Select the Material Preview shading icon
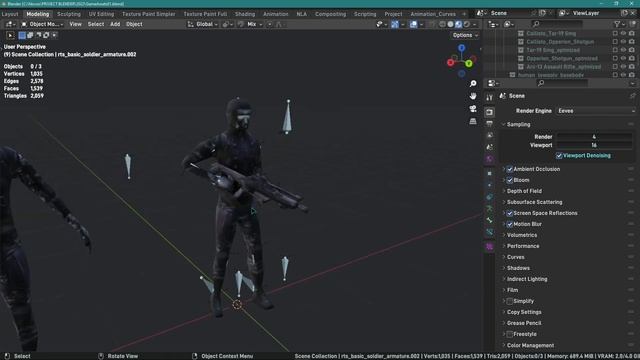The height and width of the screenshot is (360, 640). [x=458, y=24]
